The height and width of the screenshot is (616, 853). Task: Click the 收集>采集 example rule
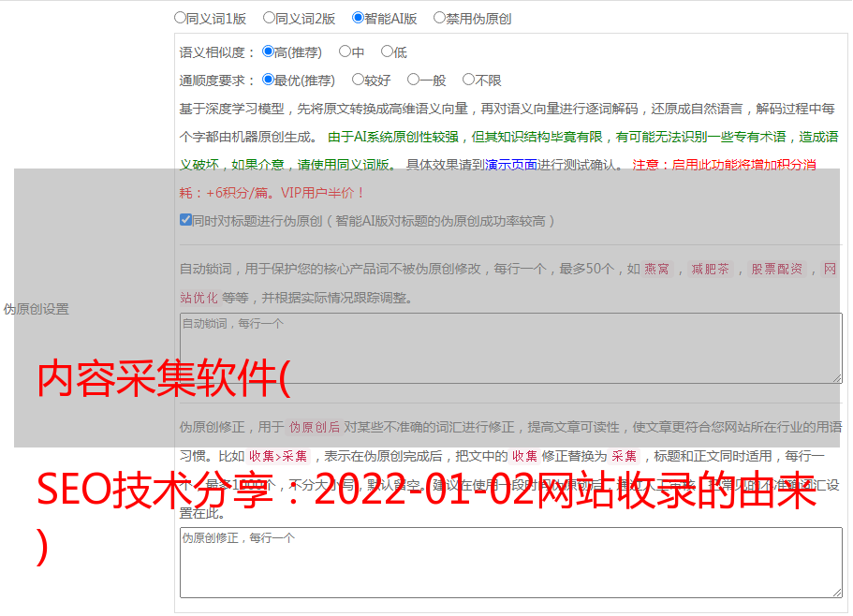click(278, 456)
